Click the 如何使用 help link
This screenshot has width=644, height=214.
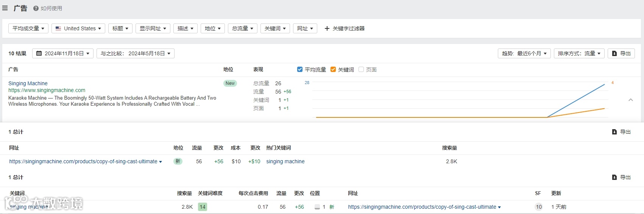(x=48, y=8)
